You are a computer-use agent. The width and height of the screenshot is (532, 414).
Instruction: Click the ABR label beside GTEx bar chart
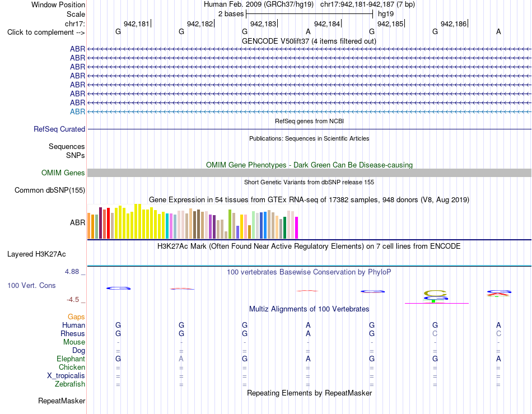pyautogui.click(x=77, y=222)
